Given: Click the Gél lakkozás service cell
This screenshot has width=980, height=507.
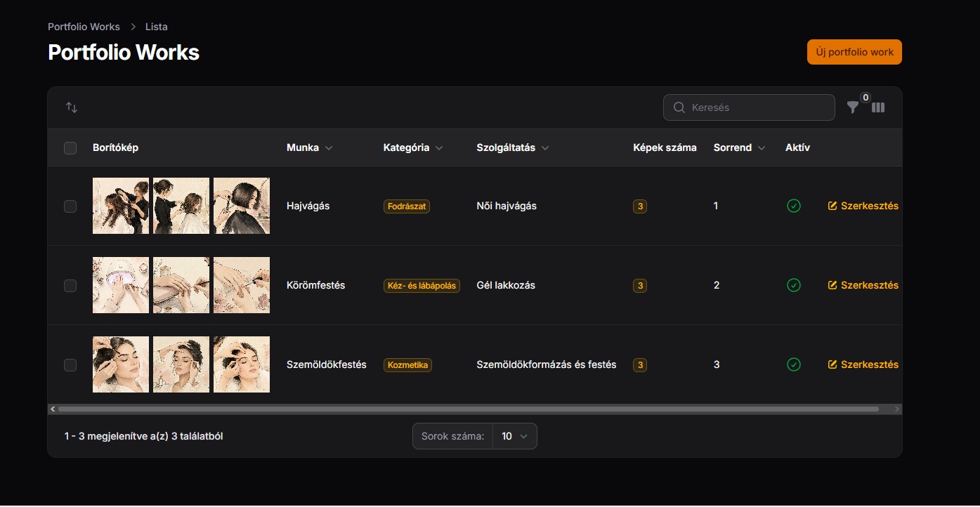Looking at the screenshot, I should click(506, 285).
